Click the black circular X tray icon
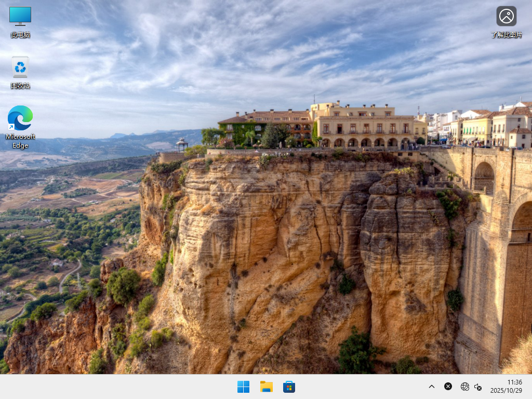The height and width of the screenshot is (399, 532). click(x=448, y=387)
